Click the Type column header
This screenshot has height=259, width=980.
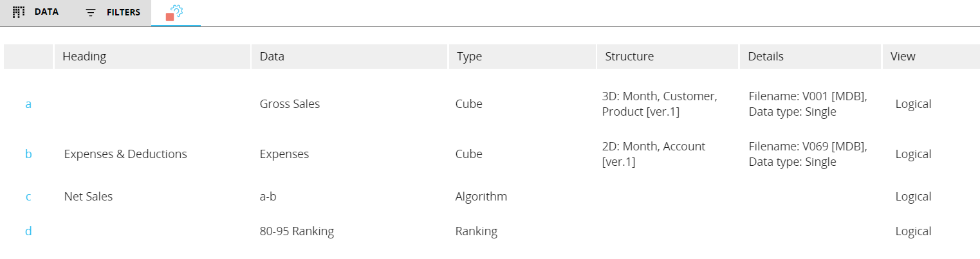point(469,57)
